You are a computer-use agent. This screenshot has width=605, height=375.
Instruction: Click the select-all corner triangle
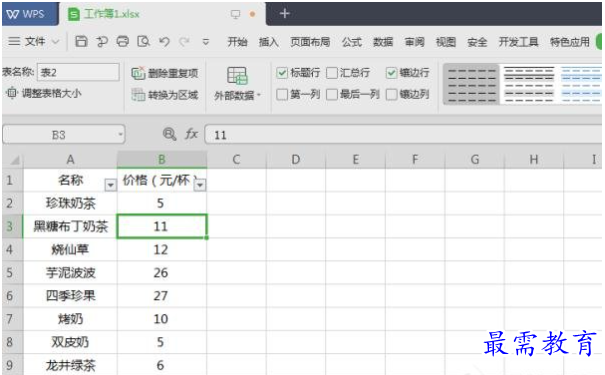pyautogui.click(x=14, y=159)
